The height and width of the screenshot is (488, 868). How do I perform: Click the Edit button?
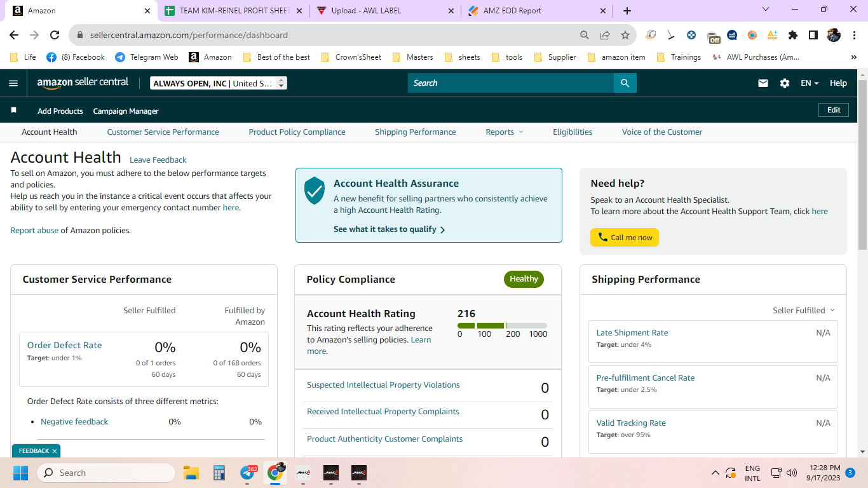(x=834, y=110)
